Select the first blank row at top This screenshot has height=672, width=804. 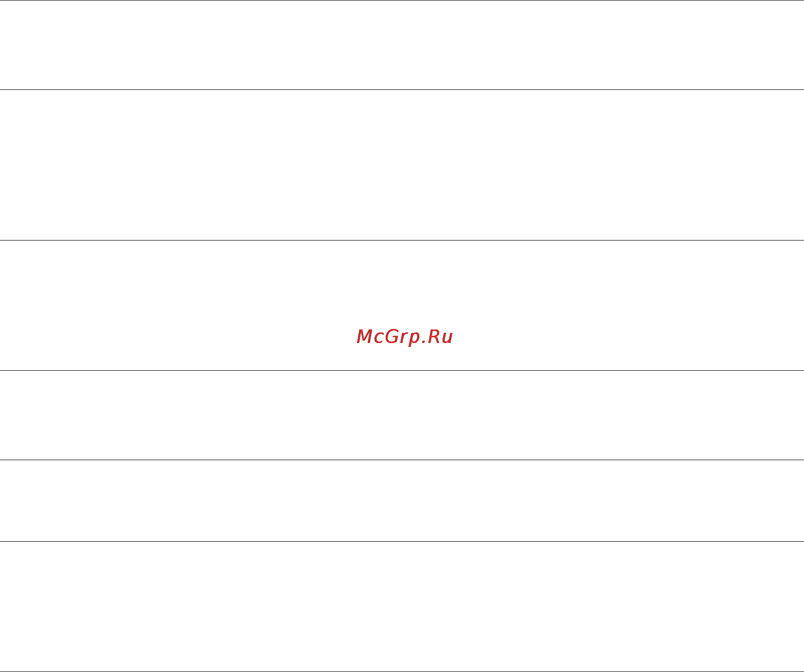tap(402, 45)
